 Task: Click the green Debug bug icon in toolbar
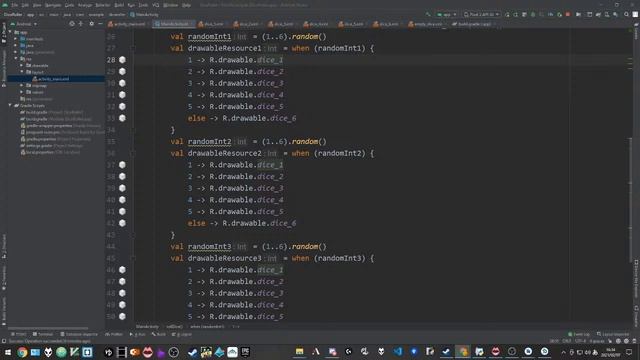[533, 14]
